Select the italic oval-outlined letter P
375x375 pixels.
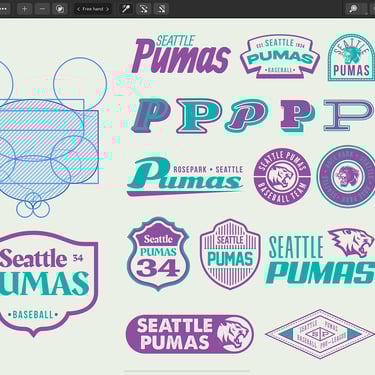[247, 116]
